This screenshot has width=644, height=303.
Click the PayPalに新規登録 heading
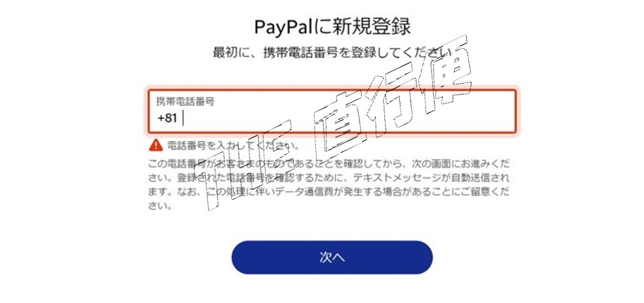(x=332, y=27)
